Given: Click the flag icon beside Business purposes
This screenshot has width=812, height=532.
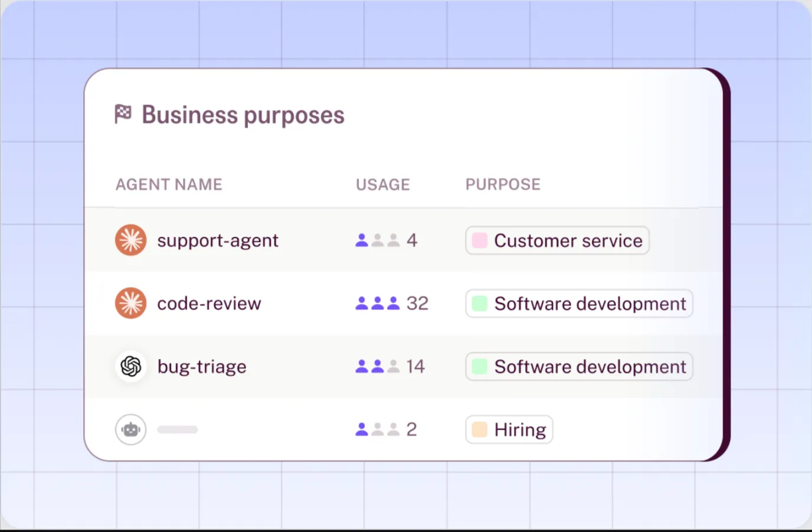Looking at the screenshot, I should coord(123,113).
